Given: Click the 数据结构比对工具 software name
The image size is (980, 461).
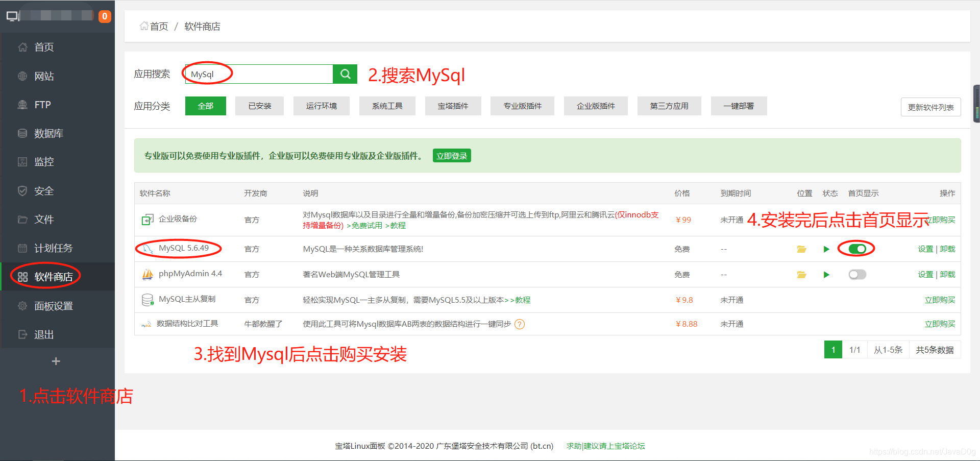Looking at the screenshot, I should point(187,324).
